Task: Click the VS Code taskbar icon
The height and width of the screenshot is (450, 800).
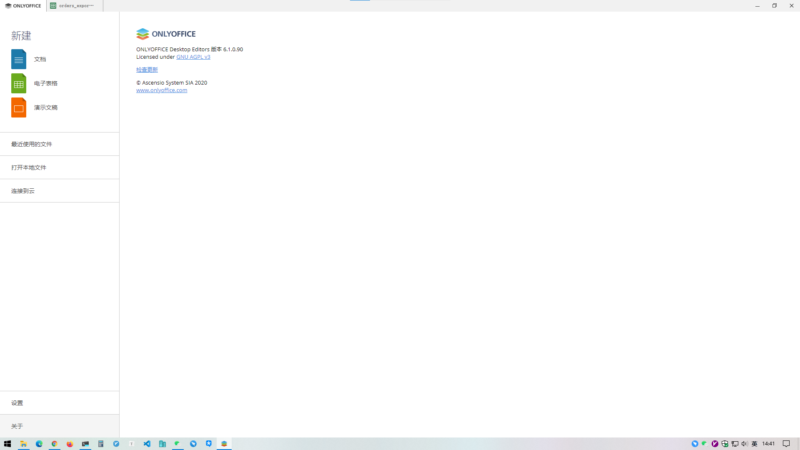Action: 147,443
